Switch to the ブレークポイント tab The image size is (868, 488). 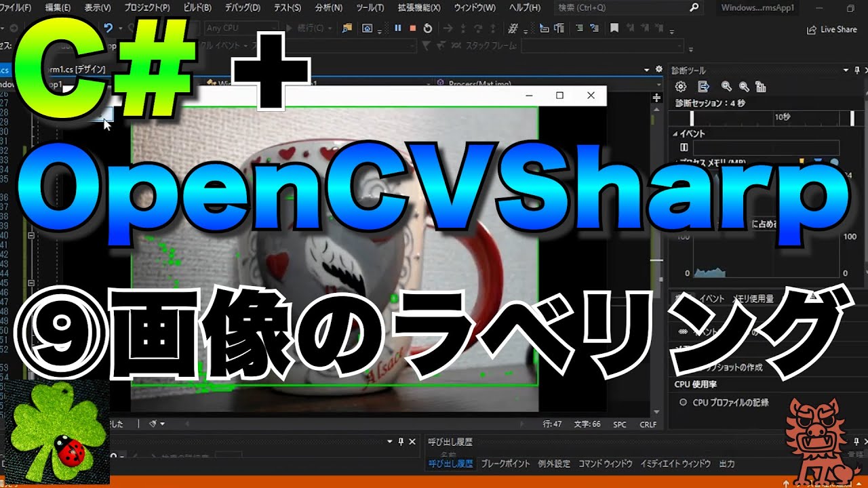pyautogui.click(x=505, y=464)
